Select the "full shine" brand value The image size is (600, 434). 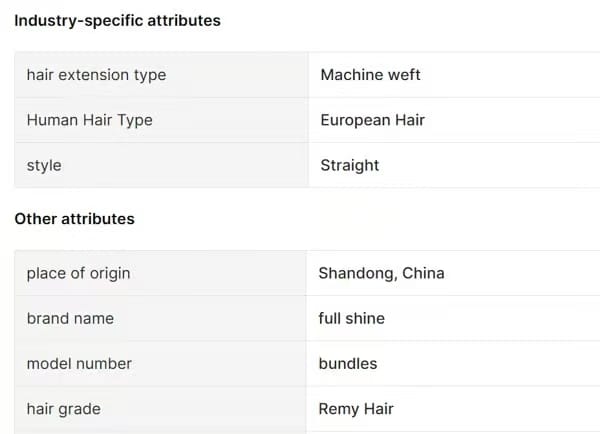point(351,318)
